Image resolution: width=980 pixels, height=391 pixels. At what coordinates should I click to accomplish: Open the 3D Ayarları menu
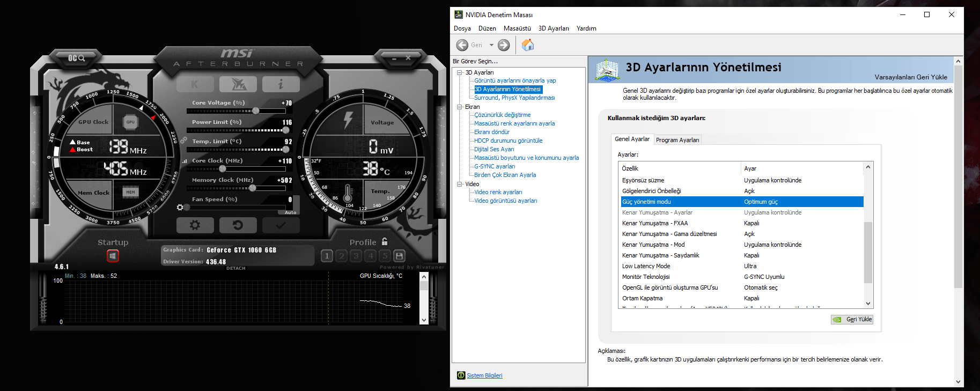click(554, 28)
